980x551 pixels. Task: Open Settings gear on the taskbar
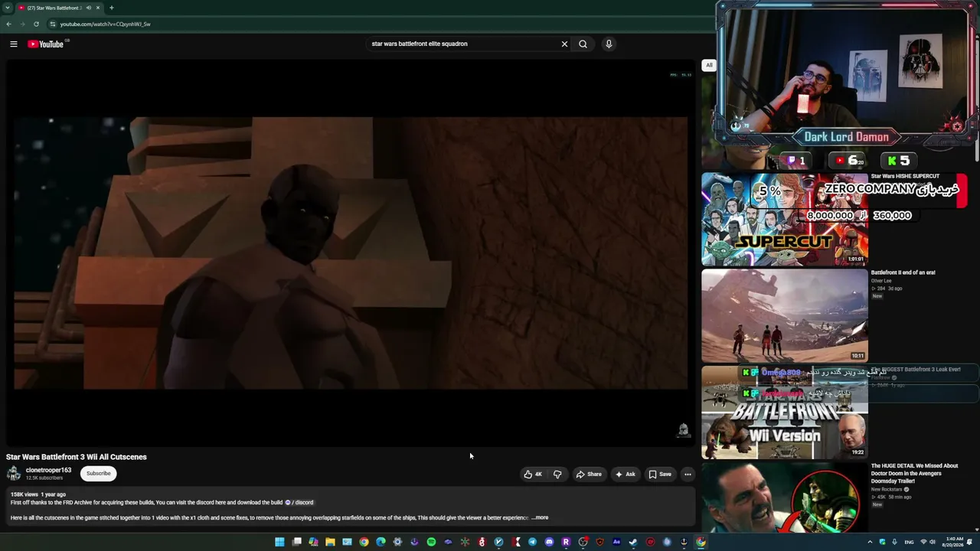(x=397, y=542)
